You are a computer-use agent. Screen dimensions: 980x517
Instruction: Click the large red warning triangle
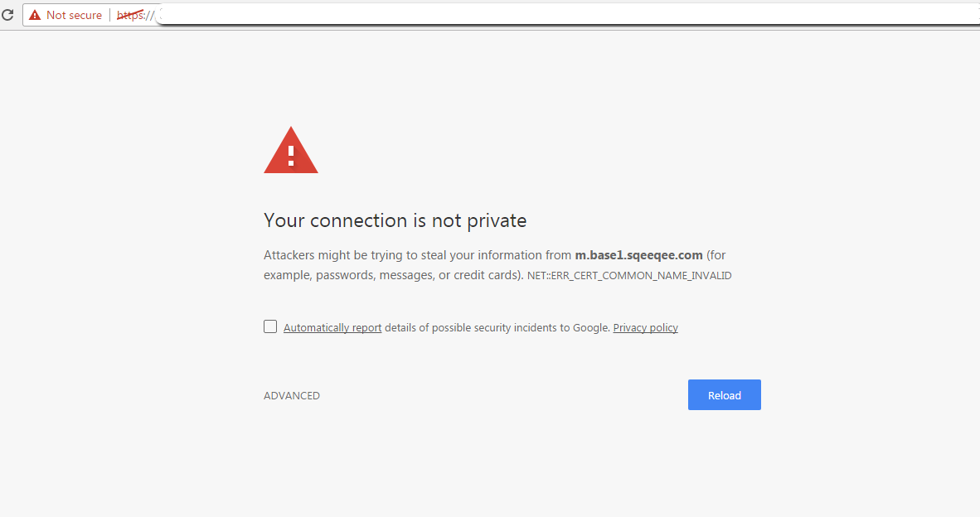click(291, 151)
